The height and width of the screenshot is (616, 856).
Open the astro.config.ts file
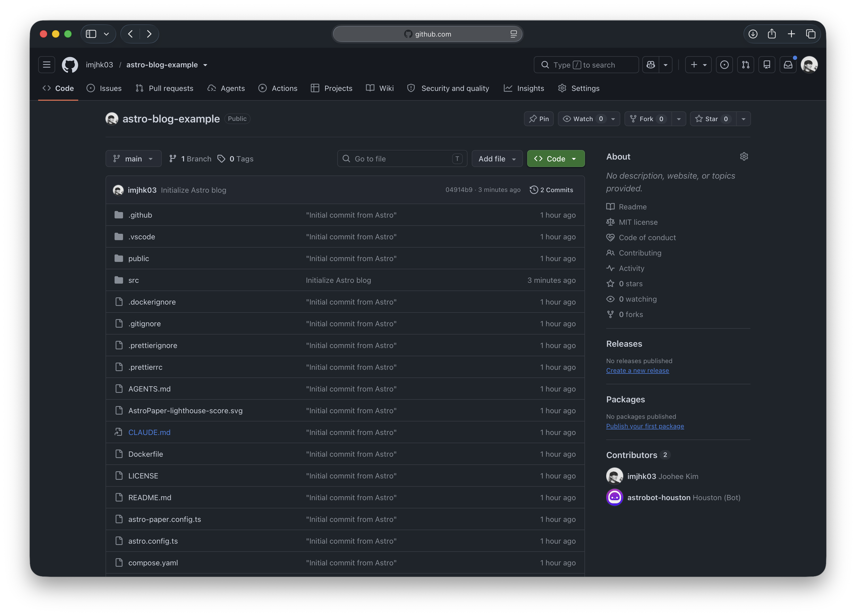[153, 541]
